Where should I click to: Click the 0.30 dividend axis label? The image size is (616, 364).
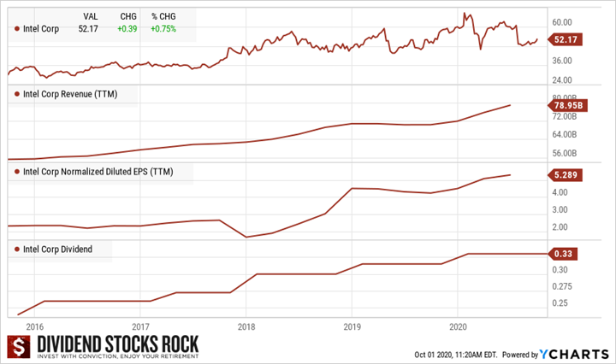tap(560, 270)
